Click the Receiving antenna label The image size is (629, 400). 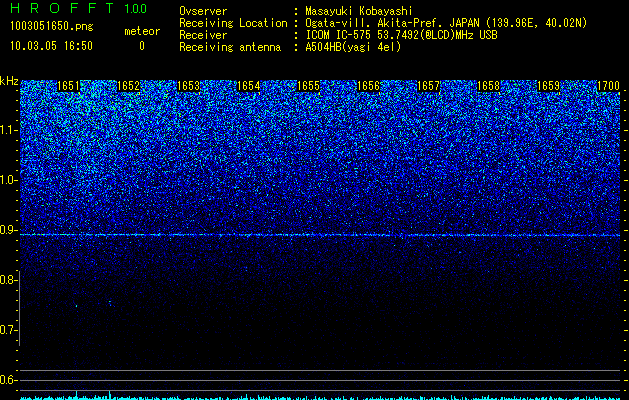coord(230,47)
